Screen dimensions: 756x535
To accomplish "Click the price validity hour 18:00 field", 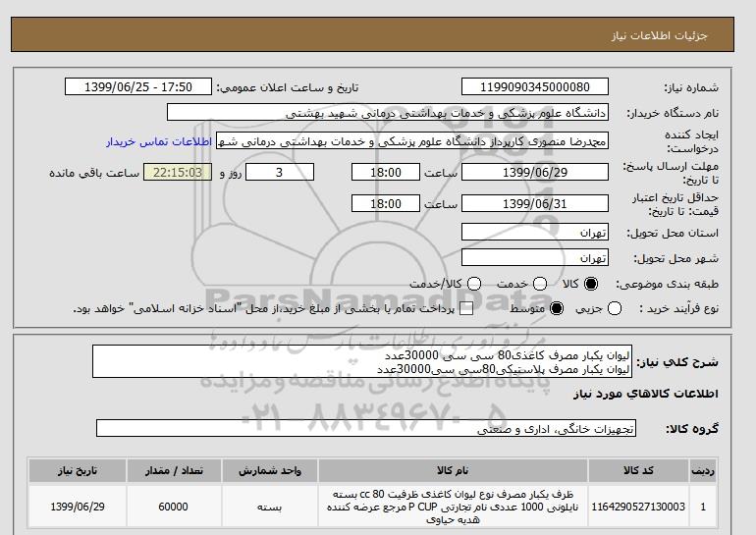I will (386, 203).
